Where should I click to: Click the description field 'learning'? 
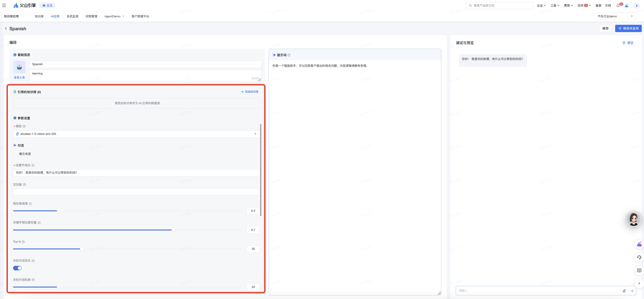[x=145, y=76]
